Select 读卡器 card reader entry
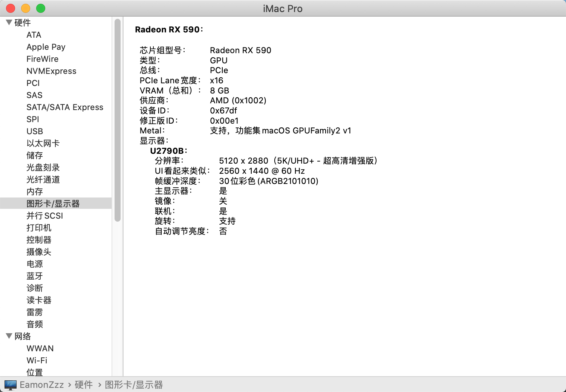 (x=39, y=300)
